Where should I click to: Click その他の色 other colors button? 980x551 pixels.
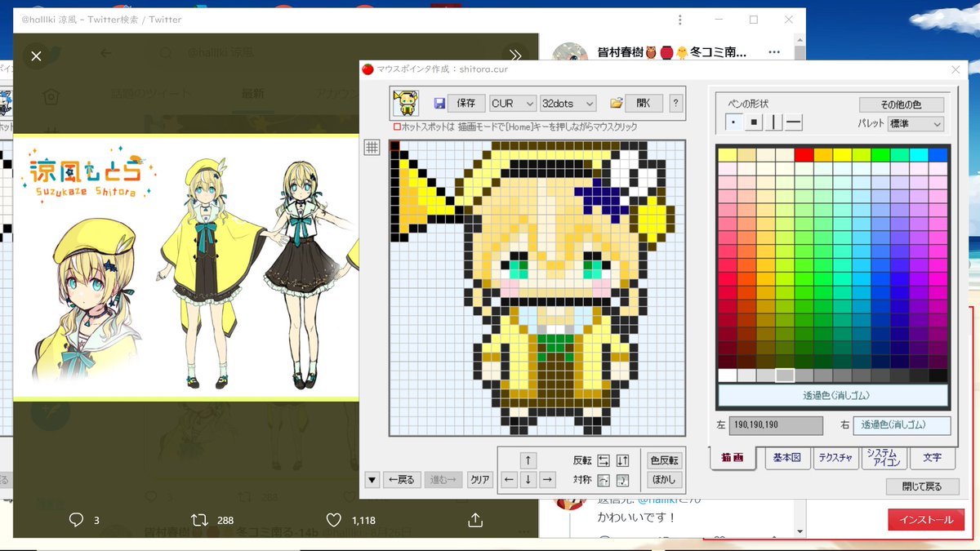click(901, 104)
